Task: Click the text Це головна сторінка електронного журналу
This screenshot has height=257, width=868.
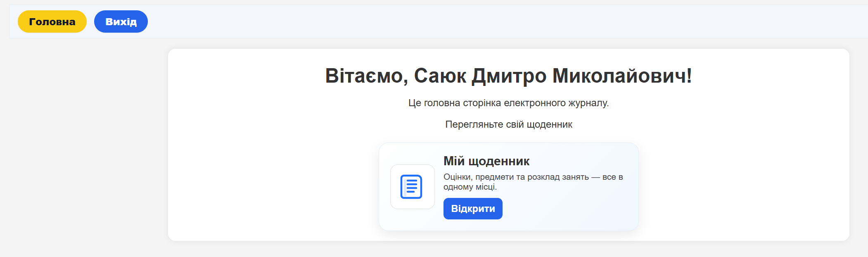Action: (508, 103)
